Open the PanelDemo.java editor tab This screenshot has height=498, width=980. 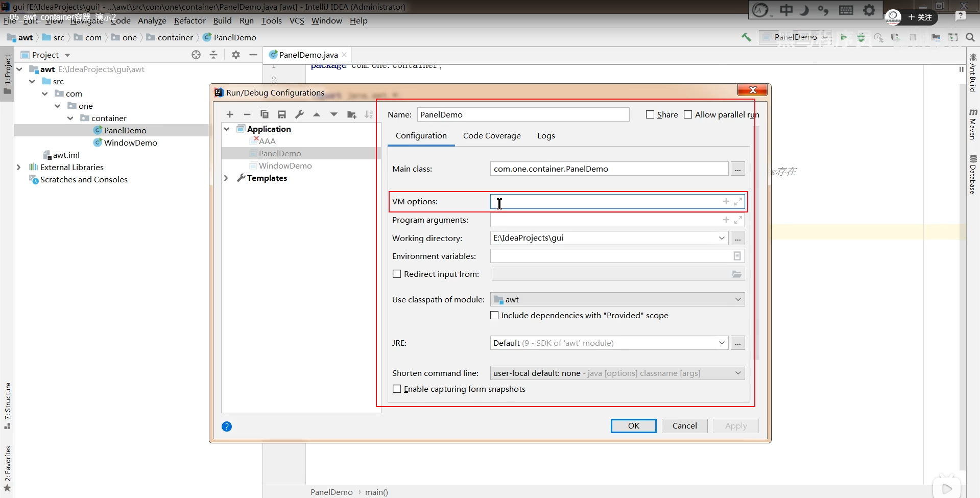click(308, 55)
